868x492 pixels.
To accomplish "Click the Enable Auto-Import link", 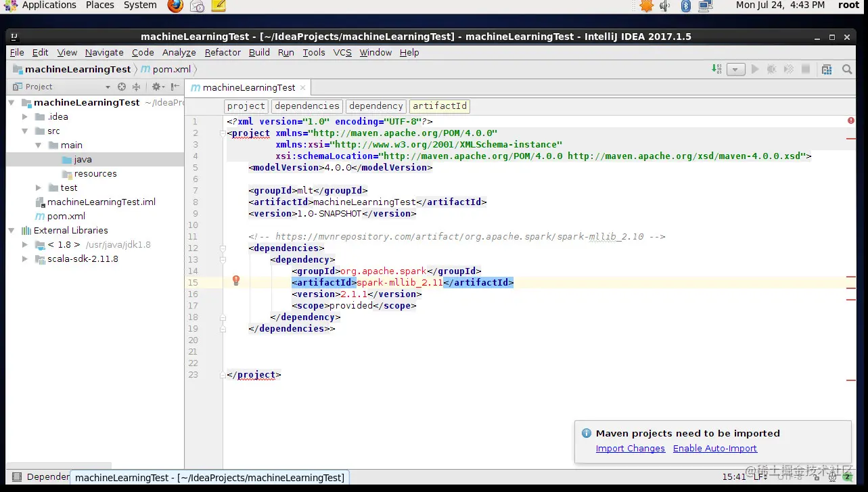I will (715, 448).
